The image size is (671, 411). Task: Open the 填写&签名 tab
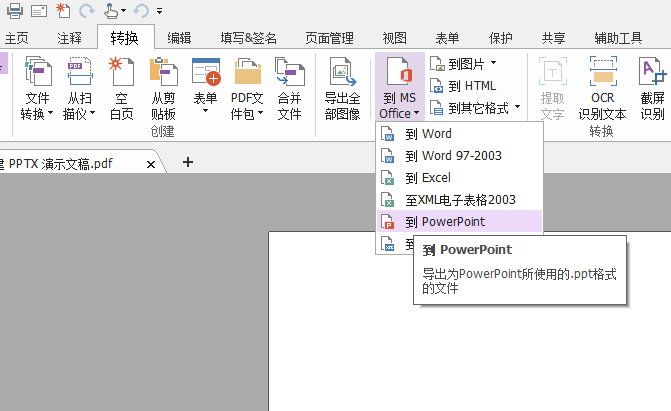(249, 39)
